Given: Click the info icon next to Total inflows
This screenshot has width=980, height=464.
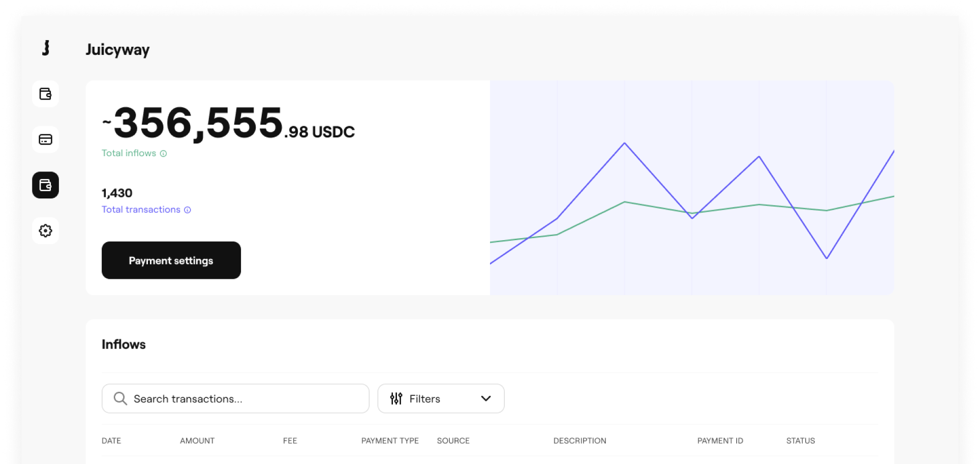Looking at the screenshot, I should tap(163, 153).
